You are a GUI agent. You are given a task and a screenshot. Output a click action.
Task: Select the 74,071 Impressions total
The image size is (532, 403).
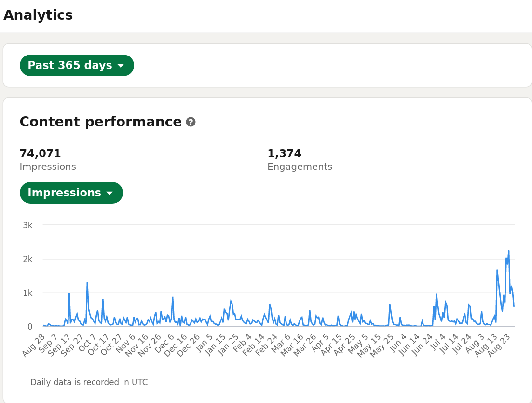[x=41, y=153]
